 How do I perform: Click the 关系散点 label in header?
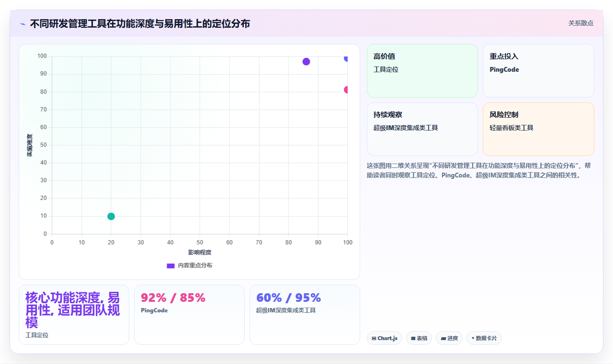[580, 23]
